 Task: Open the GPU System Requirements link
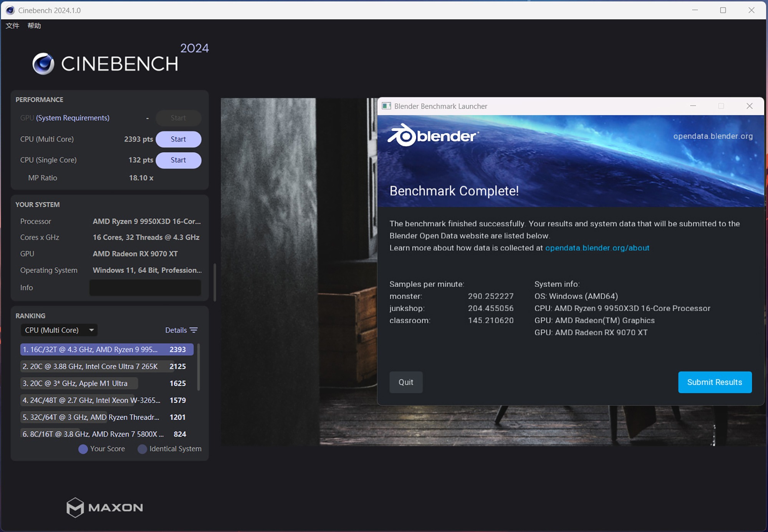[x=73, y=118]
